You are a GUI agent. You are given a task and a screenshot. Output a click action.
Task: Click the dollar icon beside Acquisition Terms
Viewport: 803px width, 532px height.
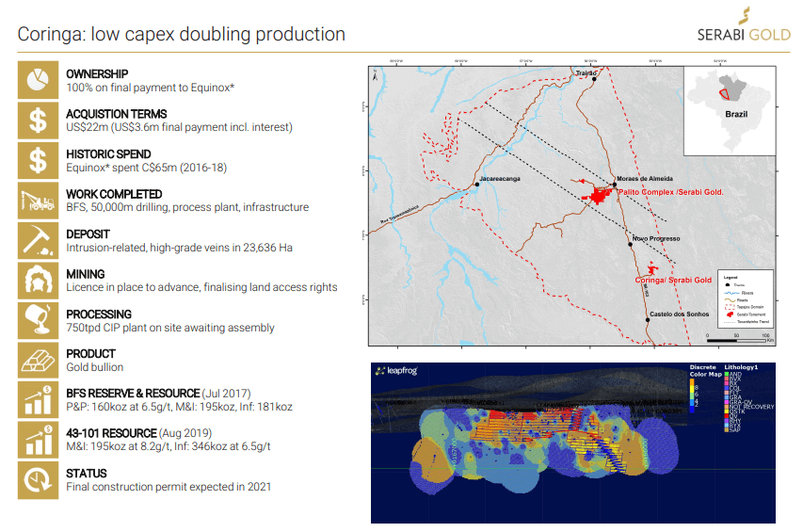pos(38,121)
